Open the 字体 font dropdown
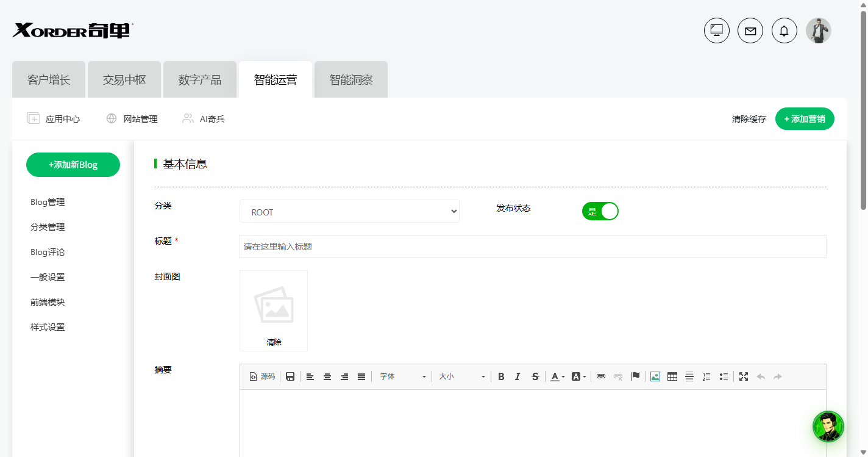 (402, 376)
